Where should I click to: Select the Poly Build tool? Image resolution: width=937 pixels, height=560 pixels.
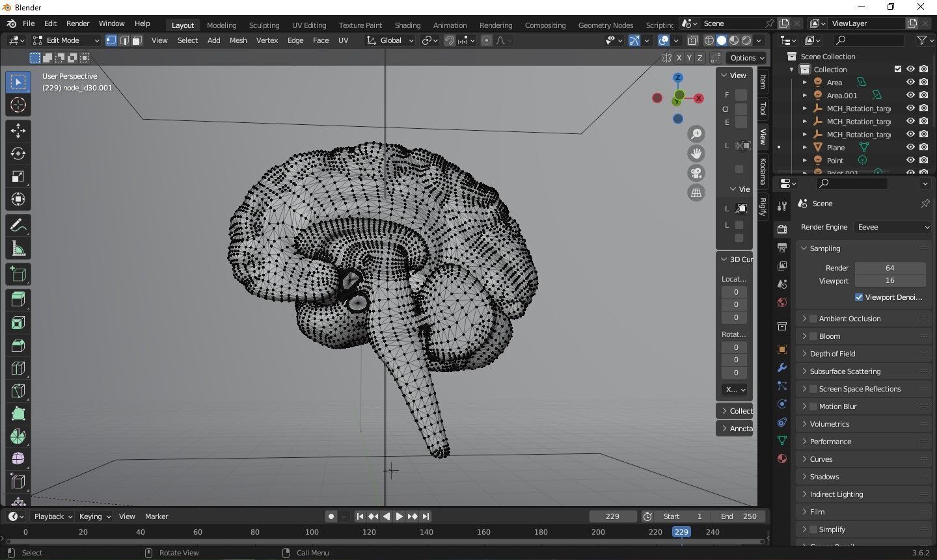pyautogui.click(x=18, y=414)
